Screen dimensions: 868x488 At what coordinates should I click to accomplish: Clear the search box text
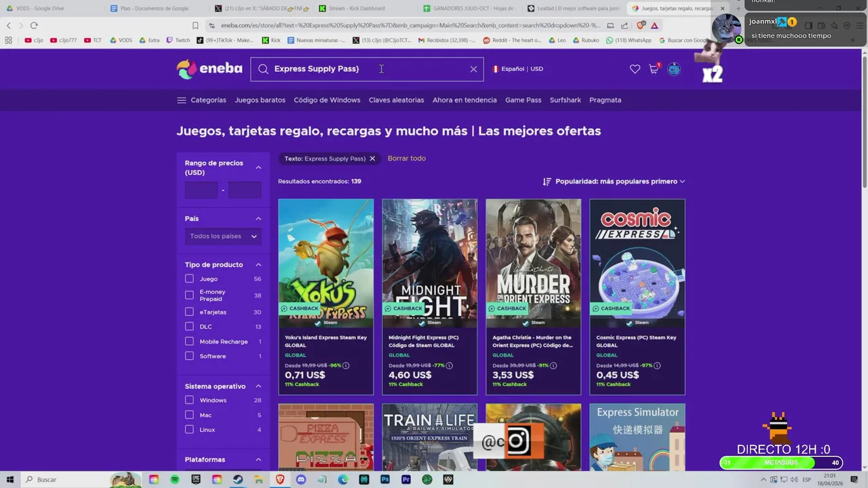(473, 69)
